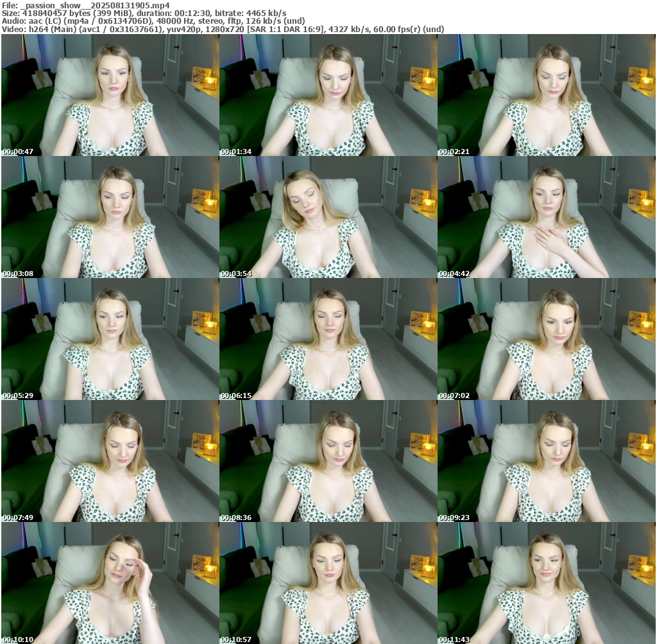Open the last thumbnail marked 00:11:43
The height and width of the screenshot is (644, 657).
(x=546, y=583)
